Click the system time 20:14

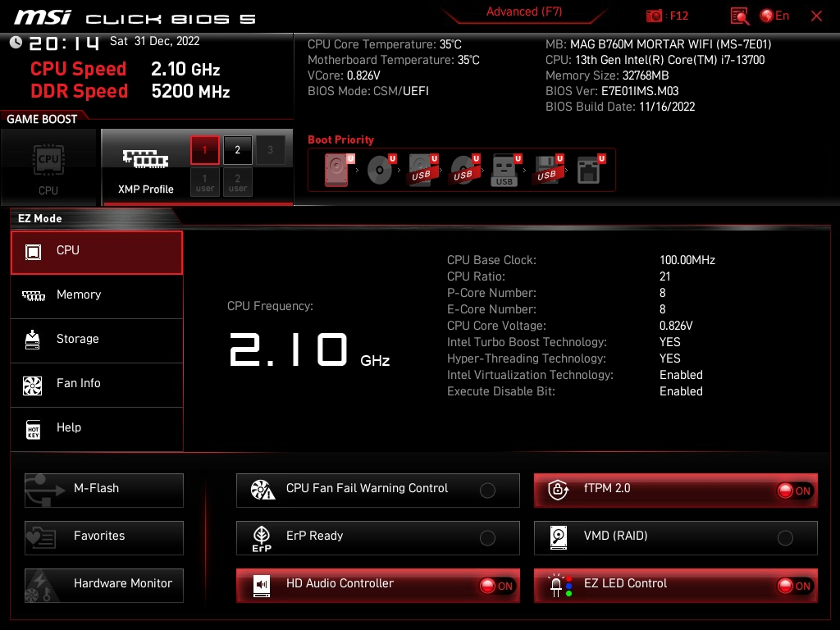click(x=64, y=43)
